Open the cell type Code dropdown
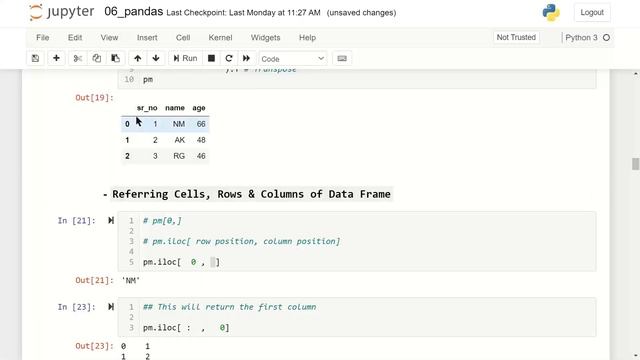This screenshot has width=640, height=360. 292,59
